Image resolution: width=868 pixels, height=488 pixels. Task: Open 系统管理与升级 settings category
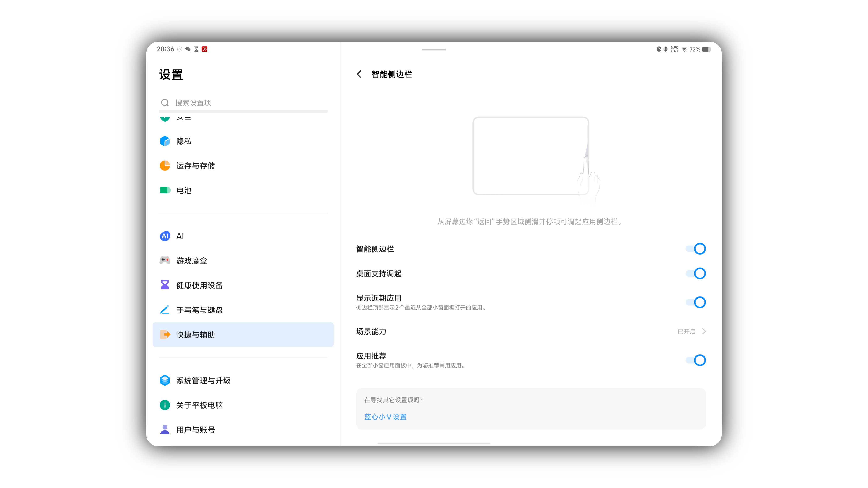[243, 380]
